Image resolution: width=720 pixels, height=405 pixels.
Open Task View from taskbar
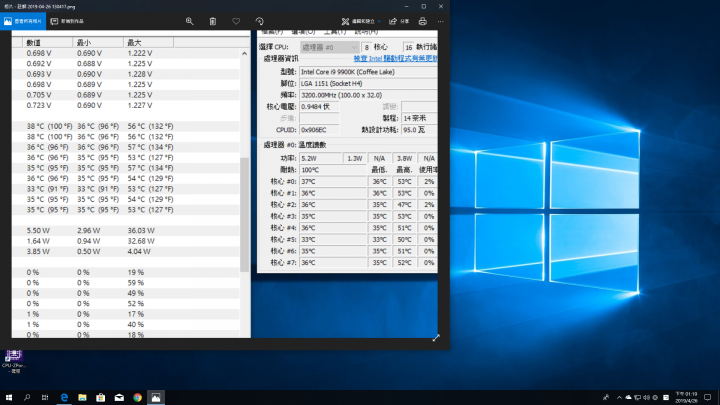coord(45,398)
